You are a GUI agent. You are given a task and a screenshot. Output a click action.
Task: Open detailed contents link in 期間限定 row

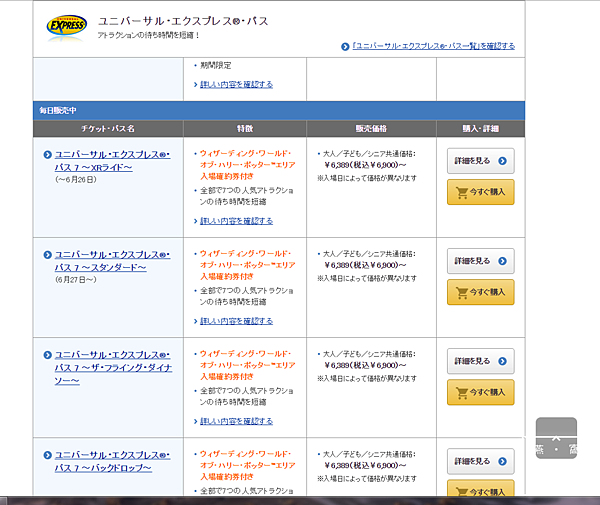click(x=236, y=84)
